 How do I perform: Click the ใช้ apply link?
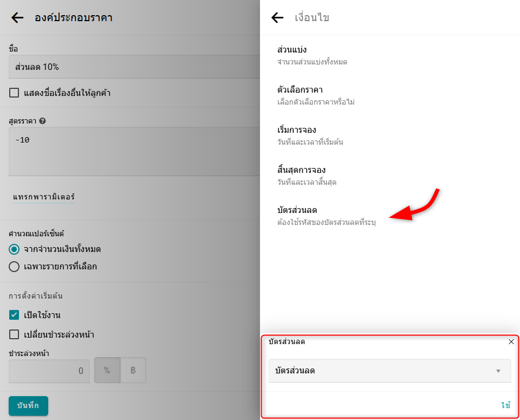tap(505, 405)
